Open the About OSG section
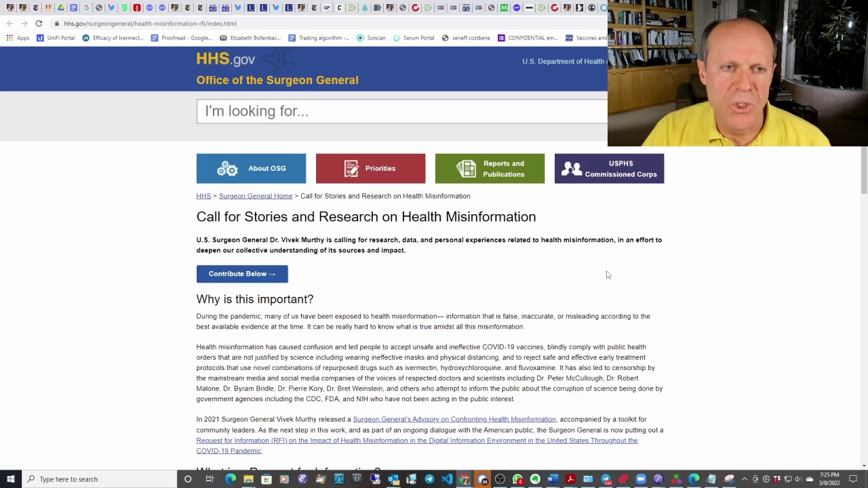This screenshot has width=868, height=488. click(x=251, y=169)
